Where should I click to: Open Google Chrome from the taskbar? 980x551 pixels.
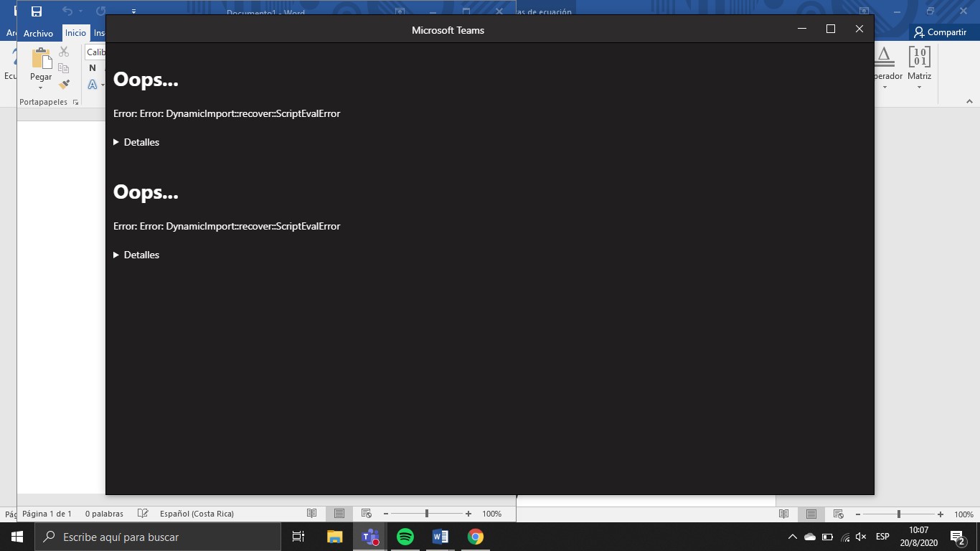click(476, 537)
